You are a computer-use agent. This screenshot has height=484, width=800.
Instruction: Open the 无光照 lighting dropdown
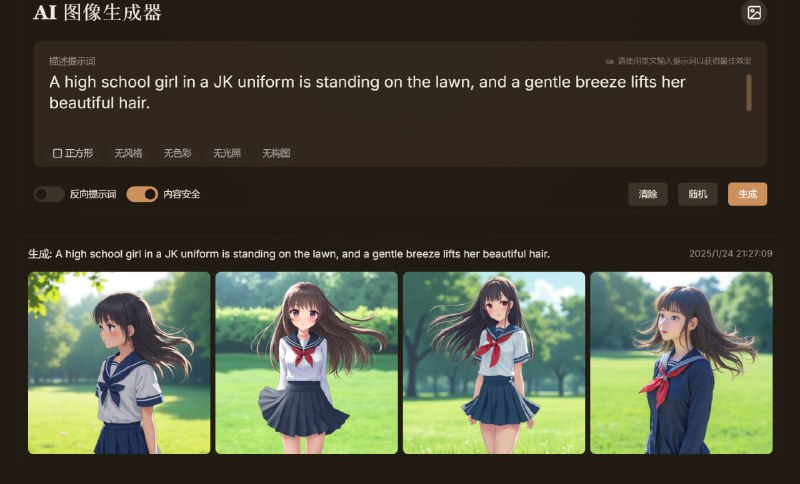pyautogui.click(x=227, y=153)
